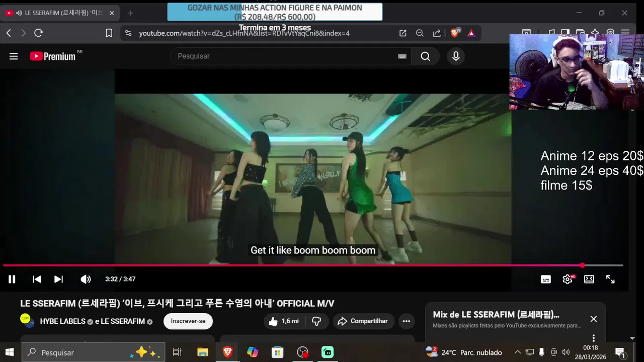Seek near the end of the red progress bar
This screenshot has height=362, width=644.
tap(582, 265)
